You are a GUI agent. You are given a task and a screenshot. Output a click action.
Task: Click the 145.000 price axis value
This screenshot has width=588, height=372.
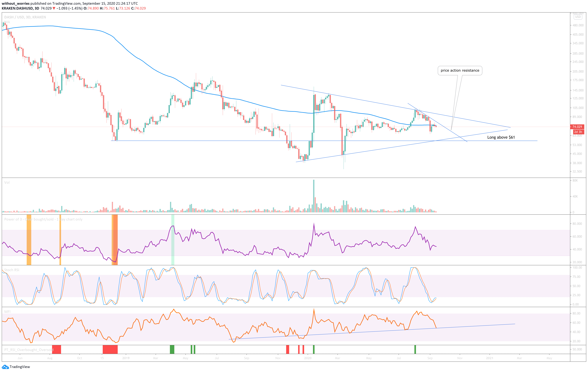pos(578,90)
